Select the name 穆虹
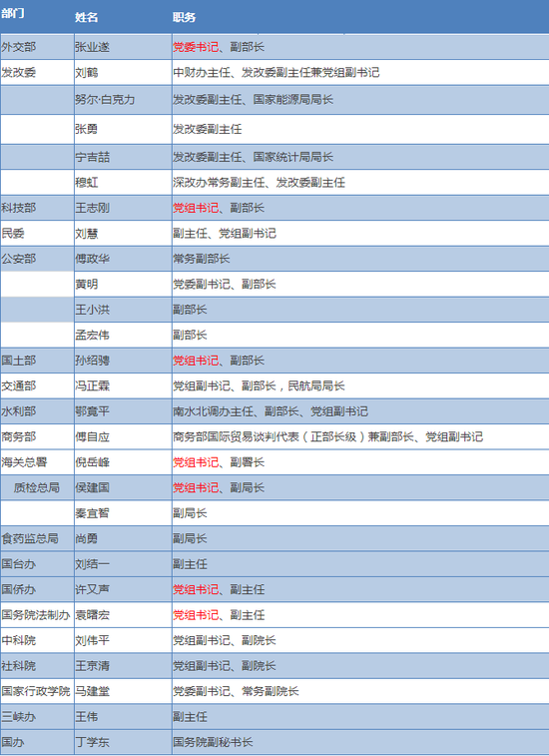This screenshot has height=756, width=549. coord(86,182)
